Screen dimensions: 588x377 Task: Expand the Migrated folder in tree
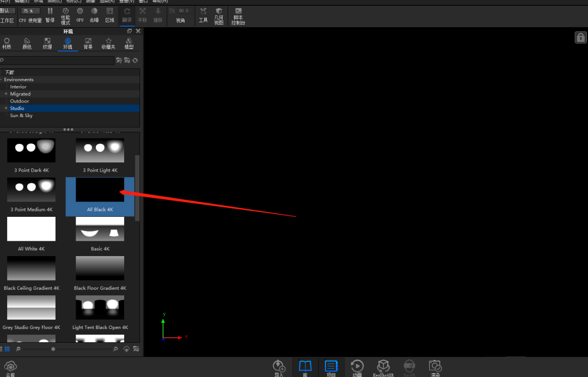click(6, 94)
